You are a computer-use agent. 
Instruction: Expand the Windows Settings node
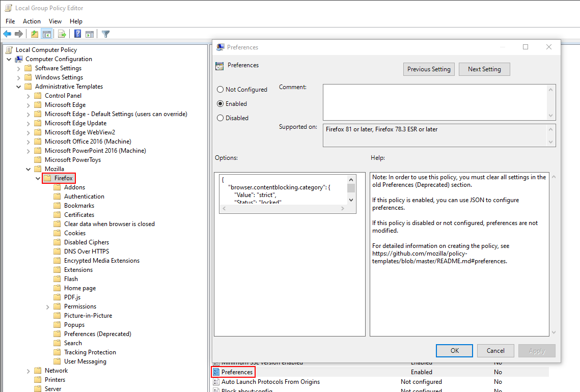click(x=18, y=78)
